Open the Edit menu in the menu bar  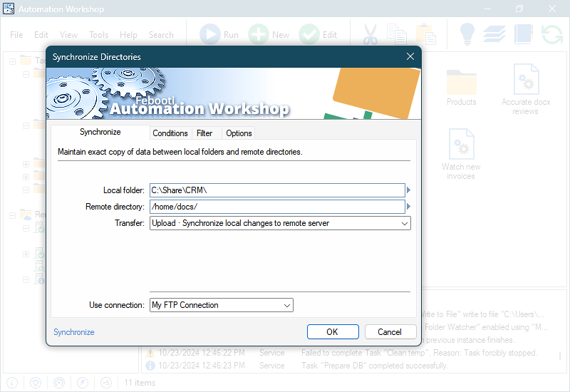[x=41, y=34]
